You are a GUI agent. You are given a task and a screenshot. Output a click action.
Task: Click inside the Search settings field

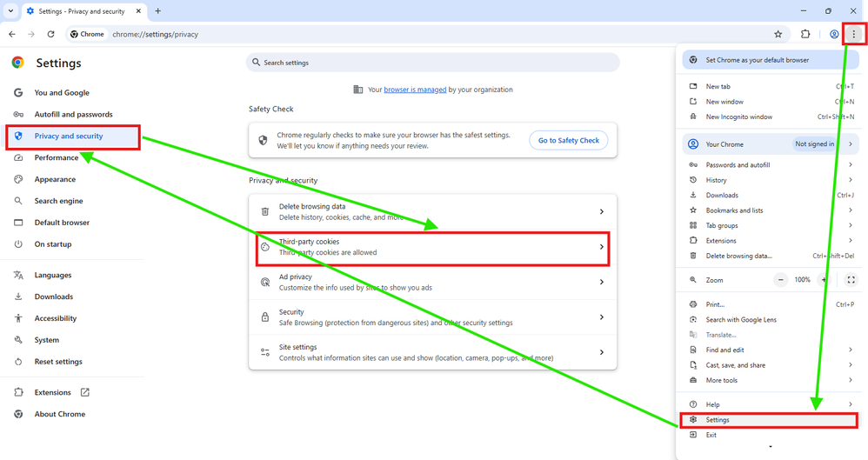pyautogui.click(x=432, y=63)
